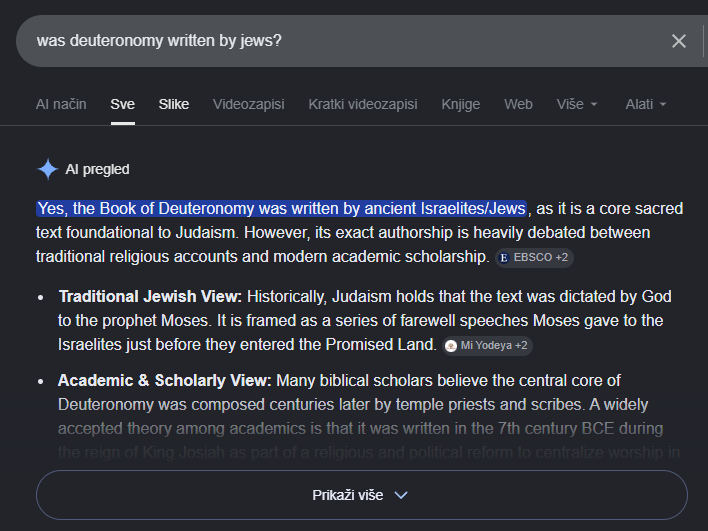
Task: Expand the Više dropdown menu
Action: click(x=577, y=104)
